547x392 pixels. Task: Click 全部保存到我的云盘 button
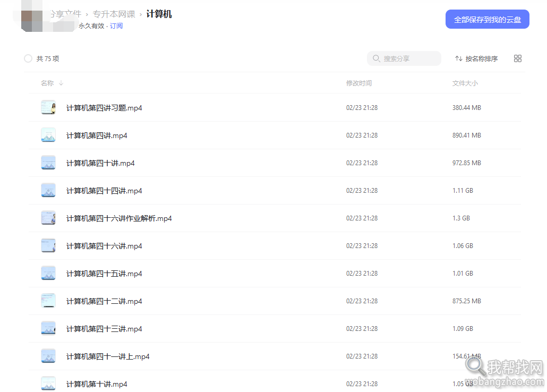(488, 19)
